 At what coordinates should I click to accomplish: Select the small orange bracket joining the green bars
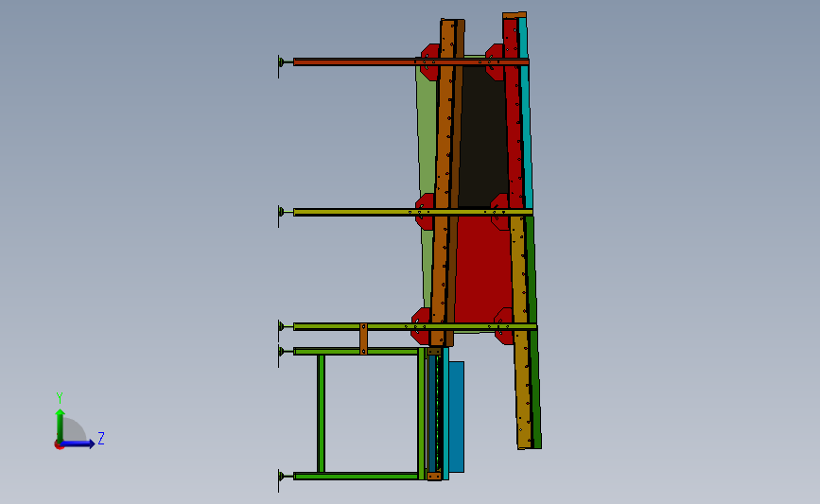coord(363,339)
